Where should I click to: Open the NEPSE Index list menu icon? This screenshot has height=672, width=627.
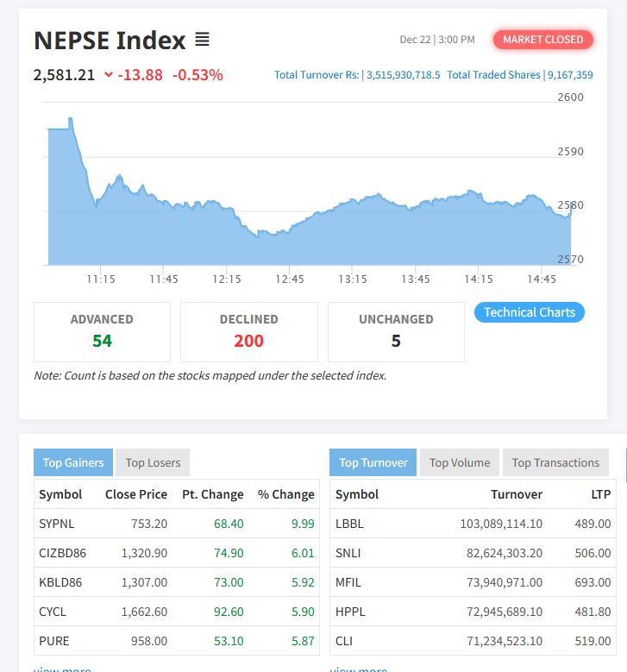click(x=202, y=40)
